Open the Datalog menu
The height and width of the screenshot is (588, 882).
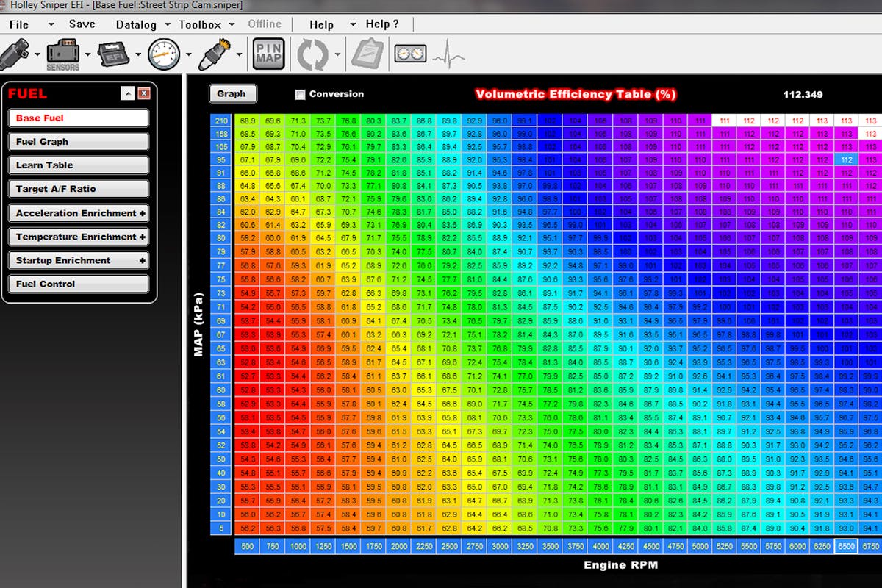[136, 24]
